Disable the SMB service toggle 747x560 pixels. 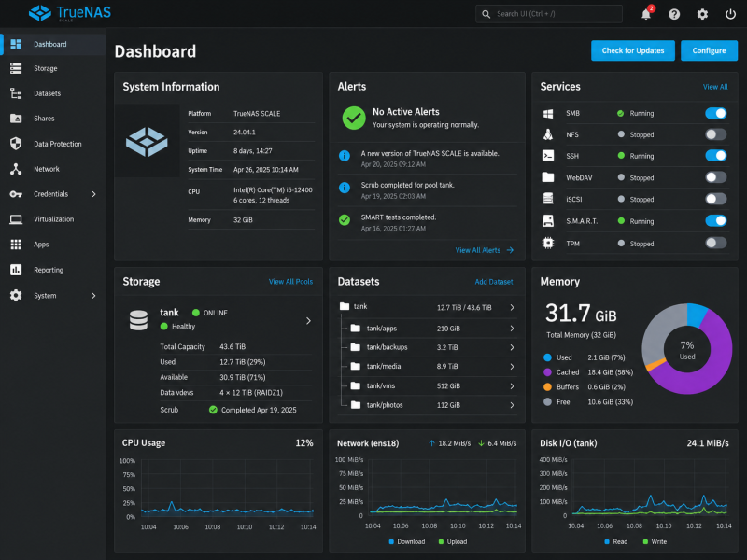click(x=715, y=113)
